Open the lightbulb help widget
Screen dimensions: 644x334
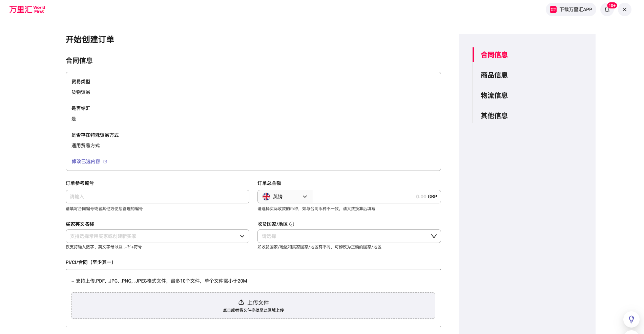point(631,319)
